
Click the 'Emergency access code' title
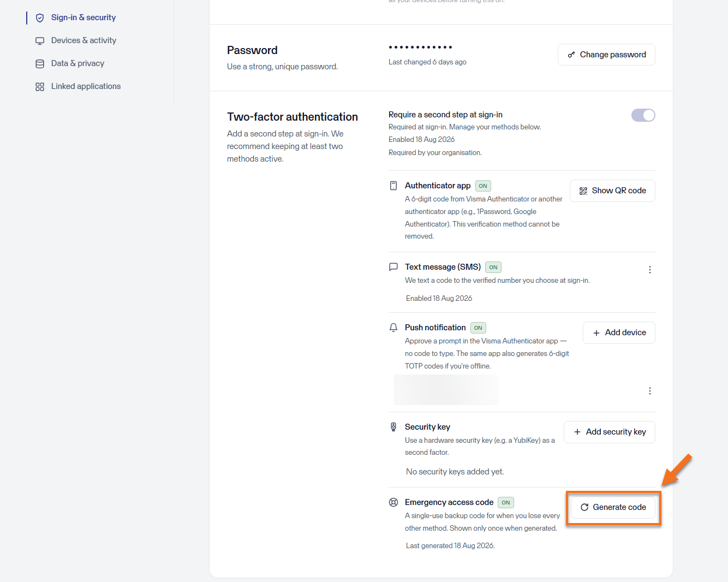click(449, 502)
